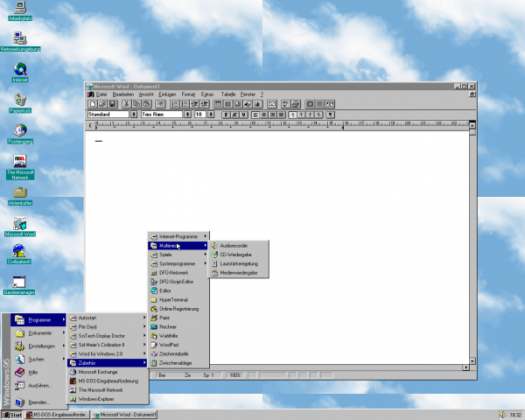
Task: Apply numbered list from the toolbar
Action: pos(175,104)
